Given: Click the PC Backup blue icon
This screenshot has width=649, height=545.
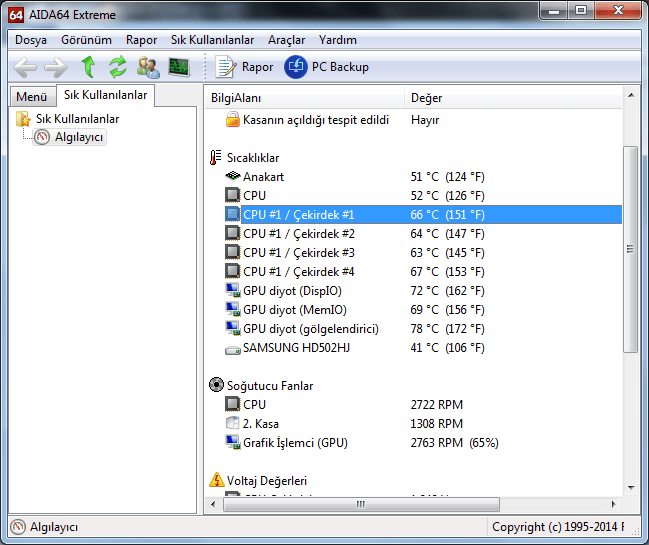Looking at the screenshot, I should coord(296,67).
